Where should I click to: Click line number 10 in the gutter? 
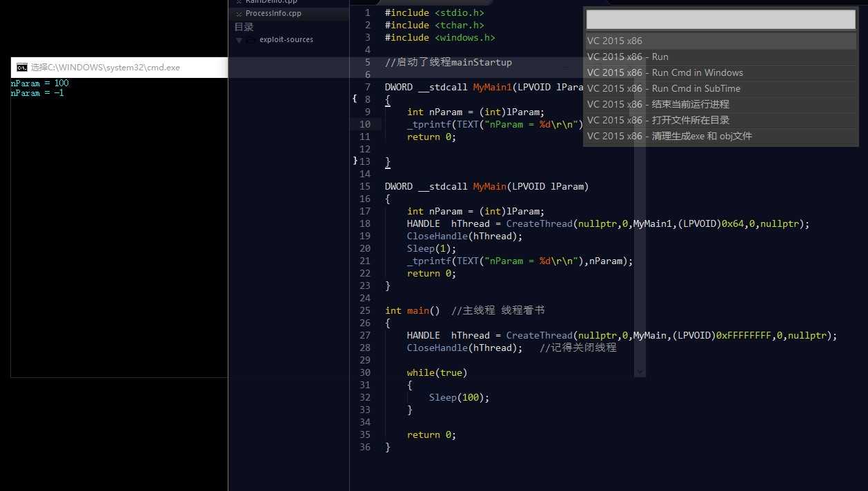[x=365, y=124]
